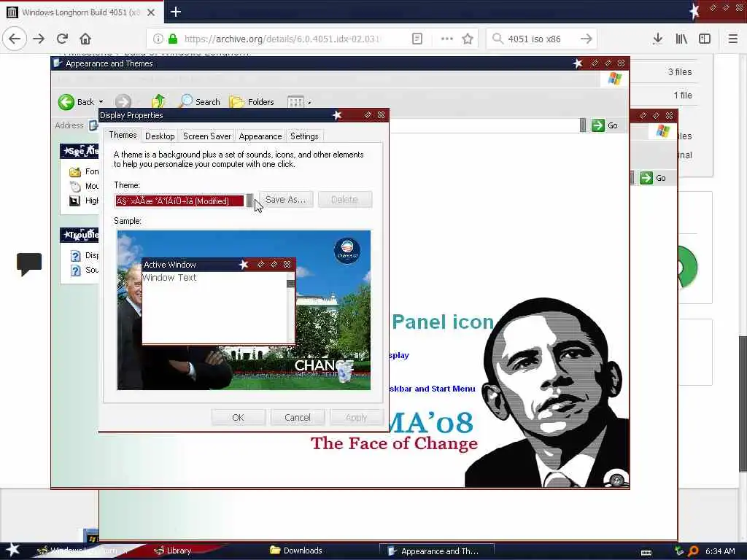Open Firefox downloads arrow icon
747x560 pixels.
tap(658, 39)
